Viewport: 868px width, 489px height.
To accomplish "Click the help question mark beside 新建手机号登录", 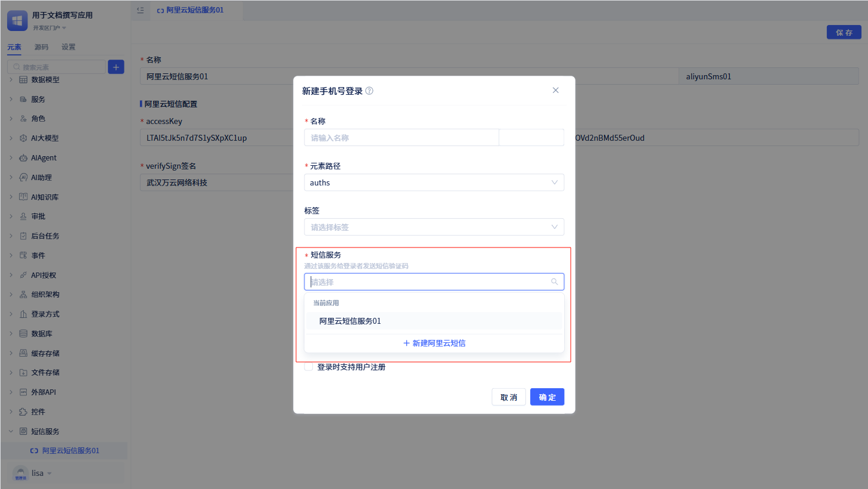I will coord(369,91).
